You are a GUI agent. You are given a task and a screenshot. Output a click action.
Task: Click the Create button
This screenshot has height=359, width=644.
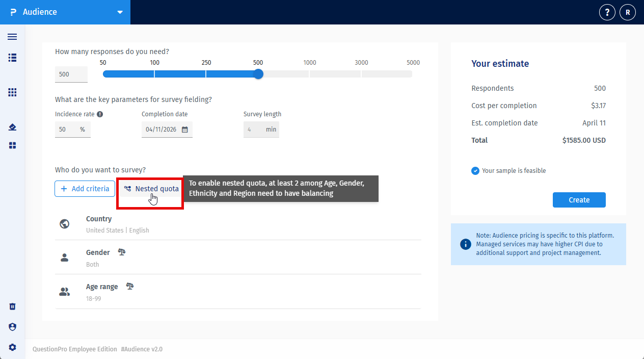pos(579,200)
